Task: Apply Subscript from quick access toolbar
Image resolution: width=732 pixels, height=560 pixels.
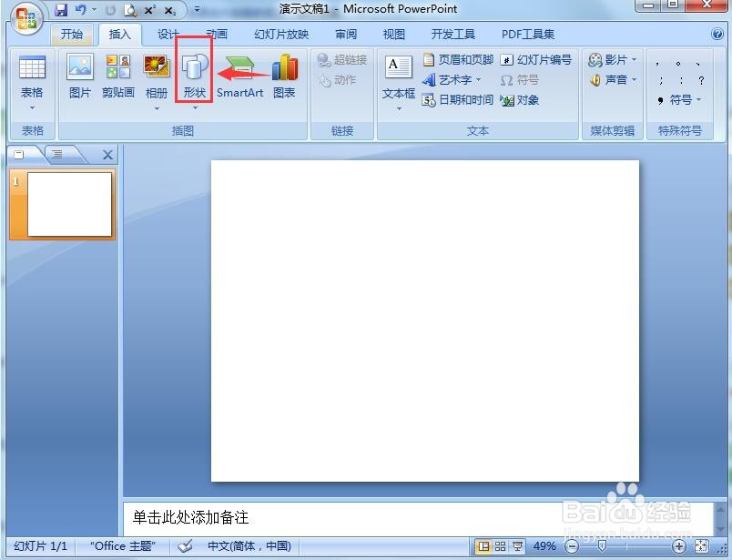Action: (x=170, y=10)
